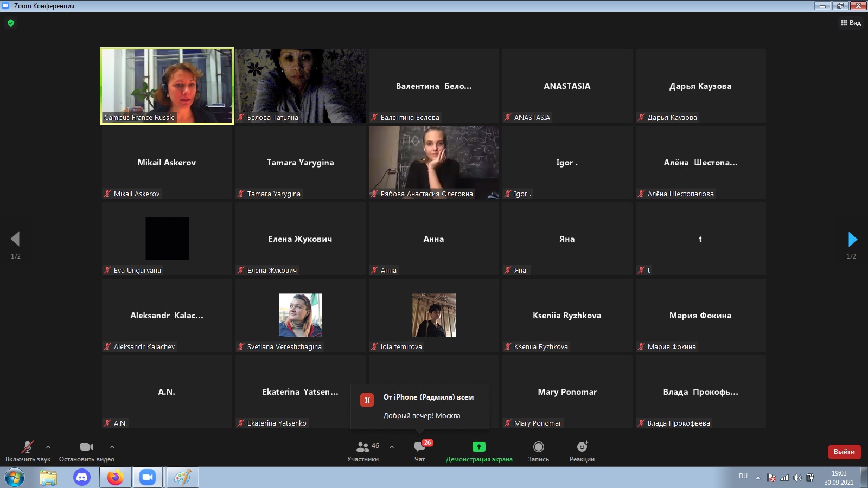Open Firefox from the taskbar
Screen dimensions: 868x488
pos(115,477)
